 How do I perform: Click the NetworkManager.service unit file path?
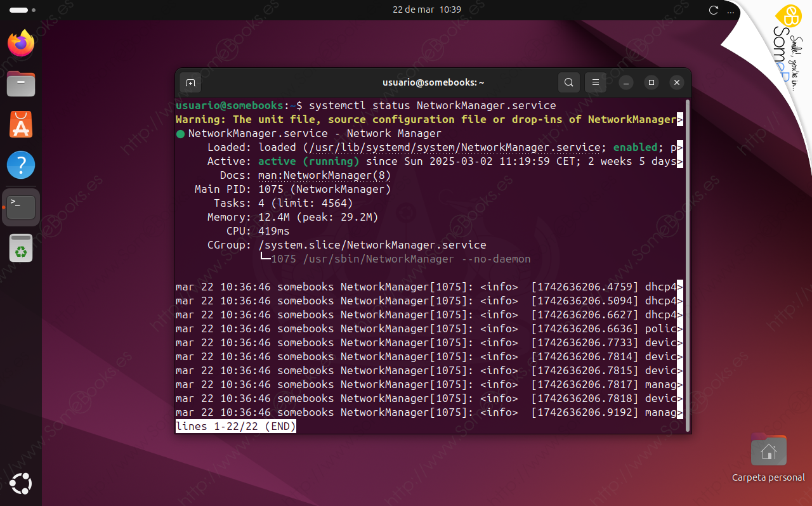pos(453,147)
